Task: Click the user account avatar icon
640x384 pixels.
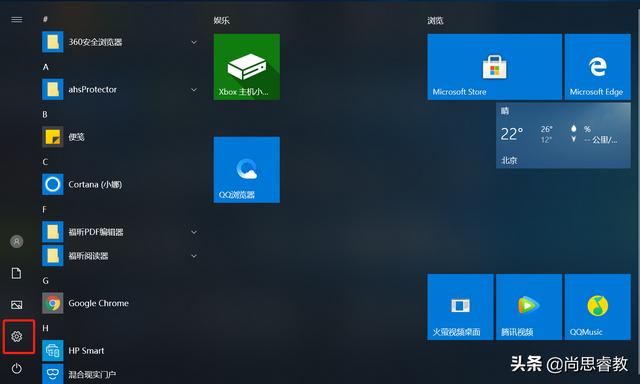Action: coord(17,242)
